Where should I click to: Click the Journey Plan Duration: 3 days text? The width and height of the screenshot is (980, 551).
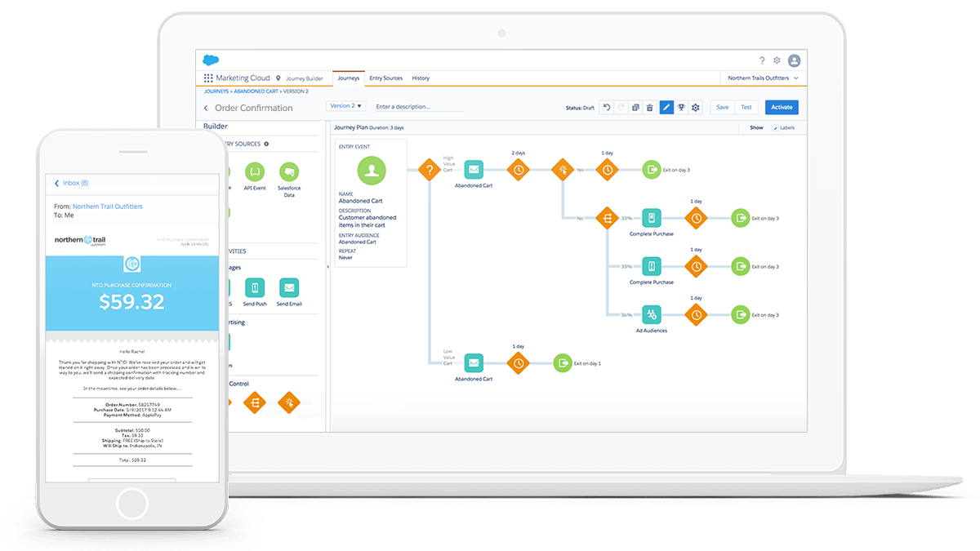click(x=368, y=127)
